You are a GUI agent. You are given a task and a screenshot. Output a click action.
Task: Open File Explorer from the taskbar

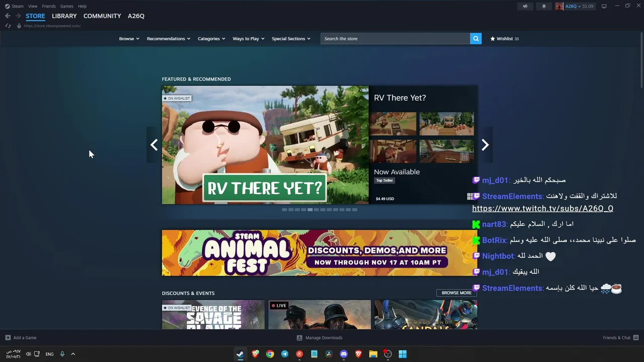[373, 354]
